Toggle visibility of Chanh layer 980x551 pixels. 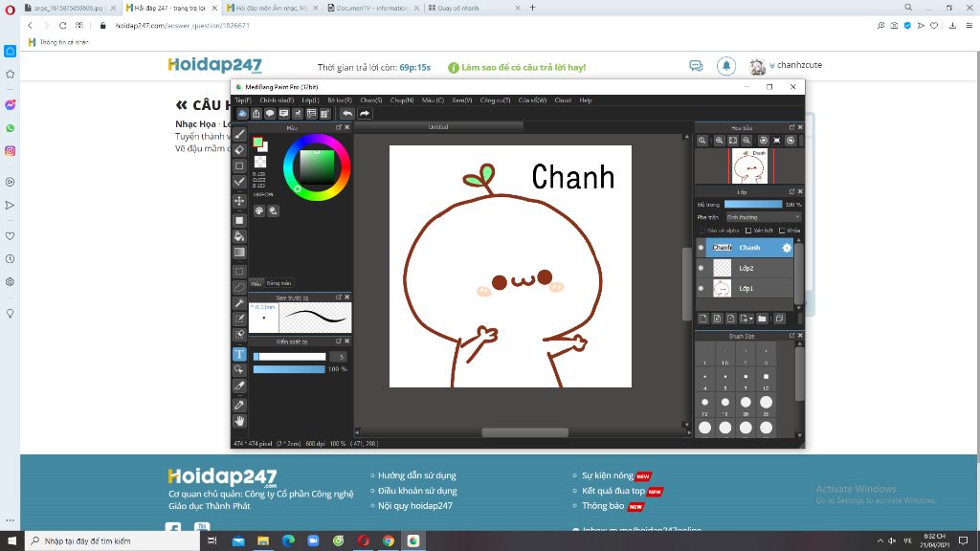701,248
